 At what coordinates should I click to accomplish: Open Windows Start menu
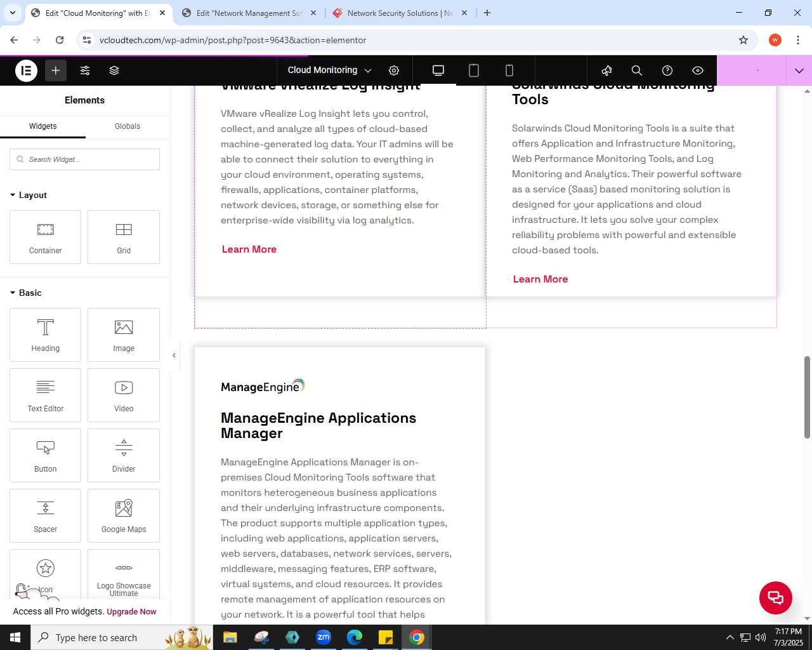click(15, 637)
